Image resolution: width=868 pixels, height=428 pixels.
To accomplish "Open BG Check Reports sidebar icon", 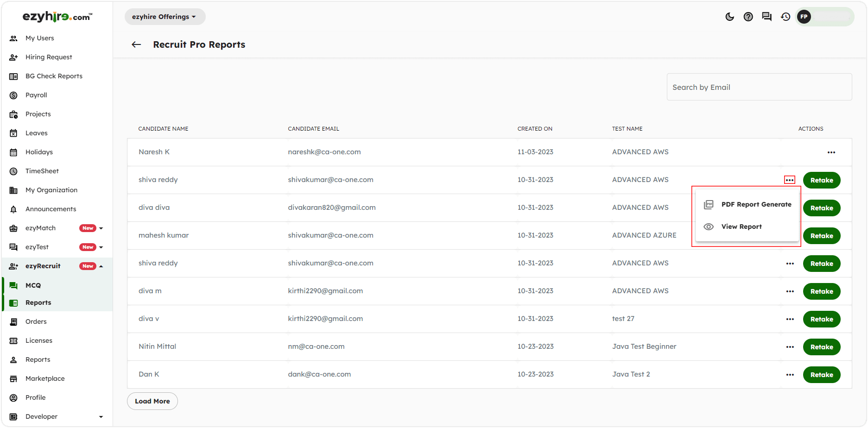I will (x=13, y=76).
